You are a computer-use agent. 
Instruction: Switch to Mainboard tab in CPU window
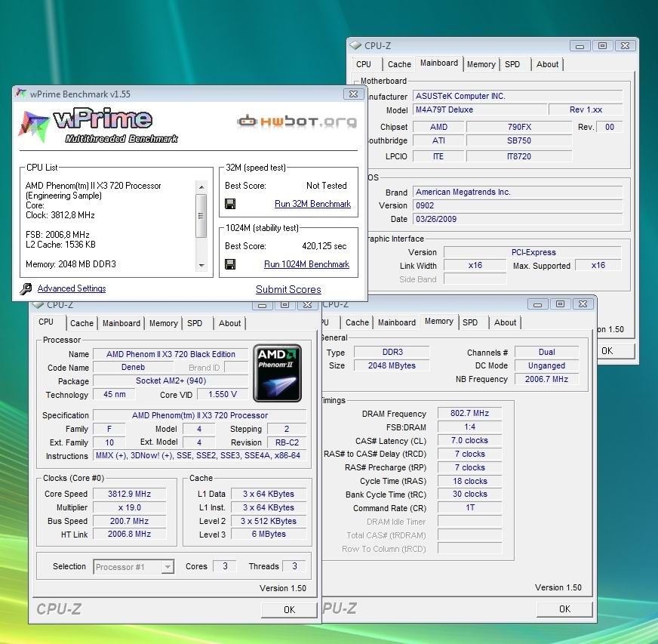click(121, 323)
